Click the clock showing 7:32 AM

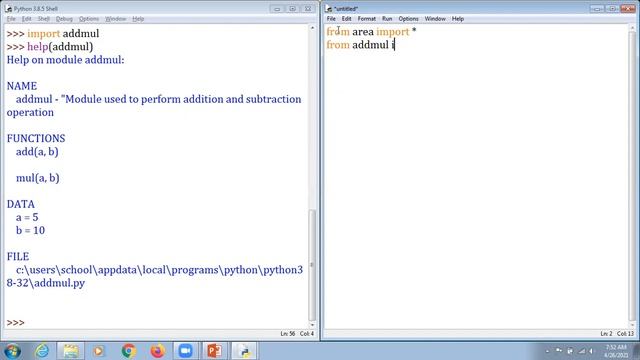coord(616,347)
